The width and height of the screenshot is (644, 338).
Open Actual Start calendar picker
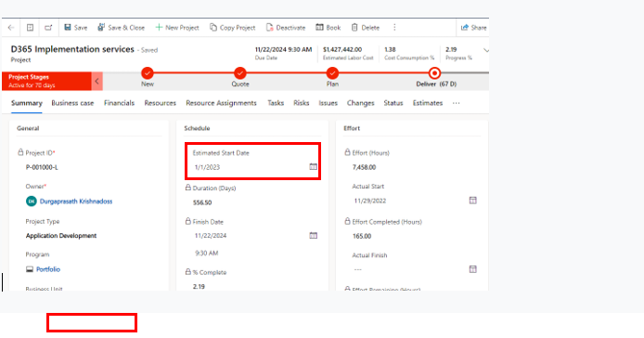pos(473,201)
